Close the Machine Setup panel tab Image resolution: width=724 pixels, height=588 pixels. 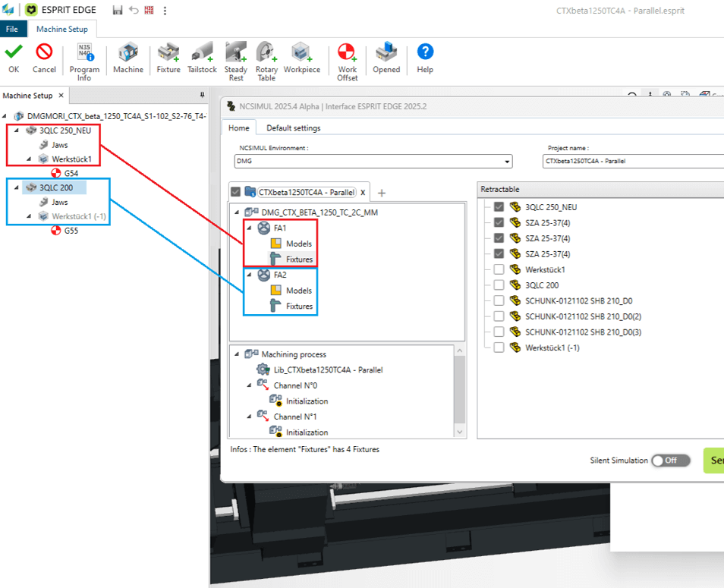pyautogui.click(x=61, y=96)
